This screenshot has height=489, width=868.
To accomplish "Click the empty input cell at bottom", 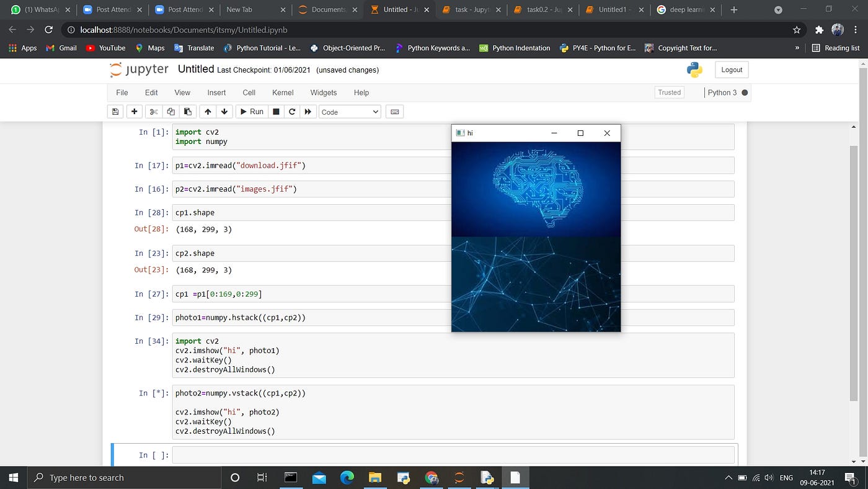I will coord(453,455).
